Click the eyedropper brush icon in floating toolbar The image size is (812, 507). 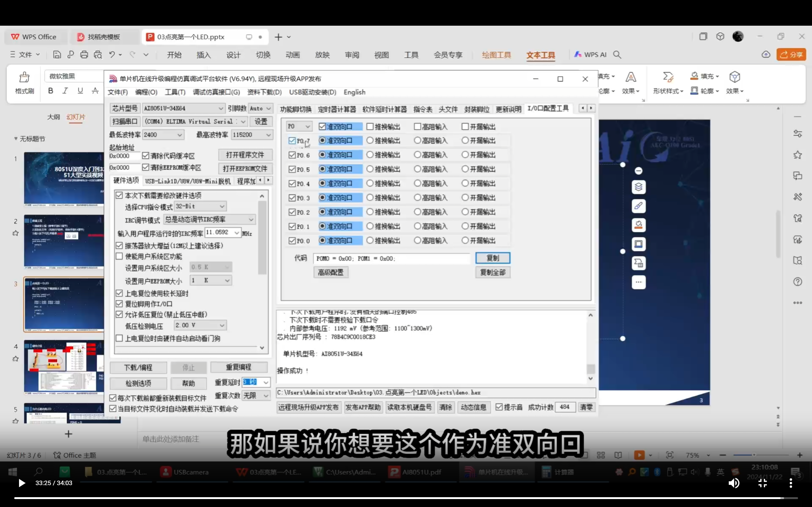click(638, 206)
